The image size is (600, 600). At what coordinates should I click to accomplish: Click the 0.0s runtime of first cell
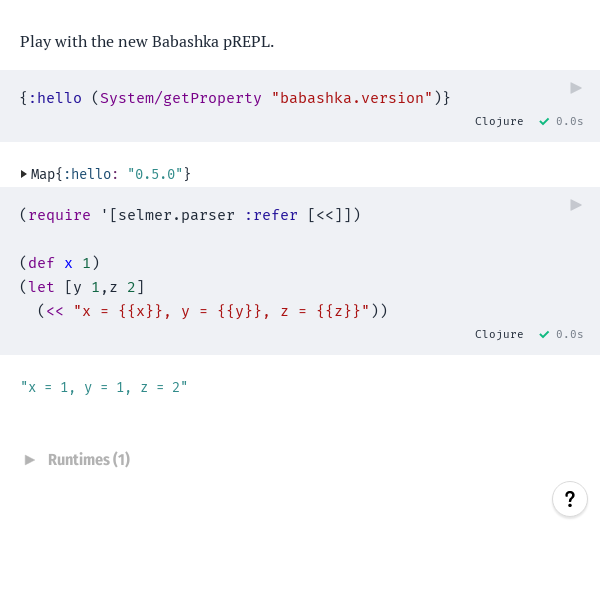pos(569,122)
